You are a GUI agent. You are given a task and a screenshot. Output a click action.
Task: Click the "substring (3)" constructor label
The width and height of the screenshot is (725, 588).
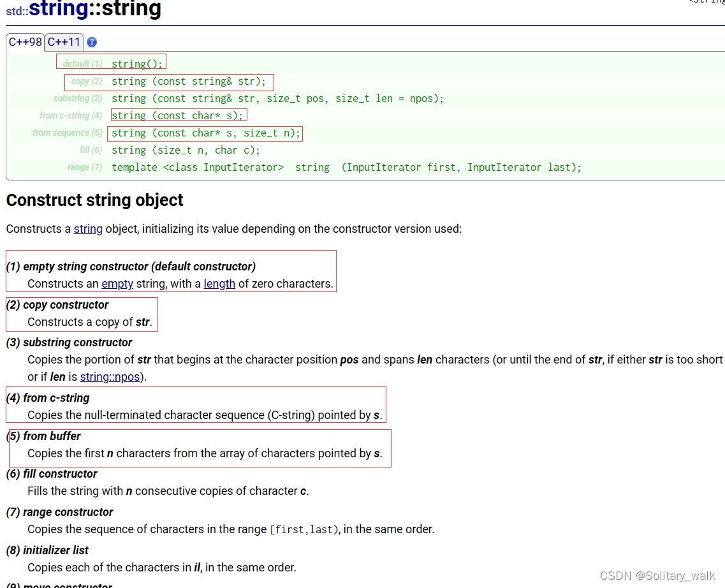(78, 98)
